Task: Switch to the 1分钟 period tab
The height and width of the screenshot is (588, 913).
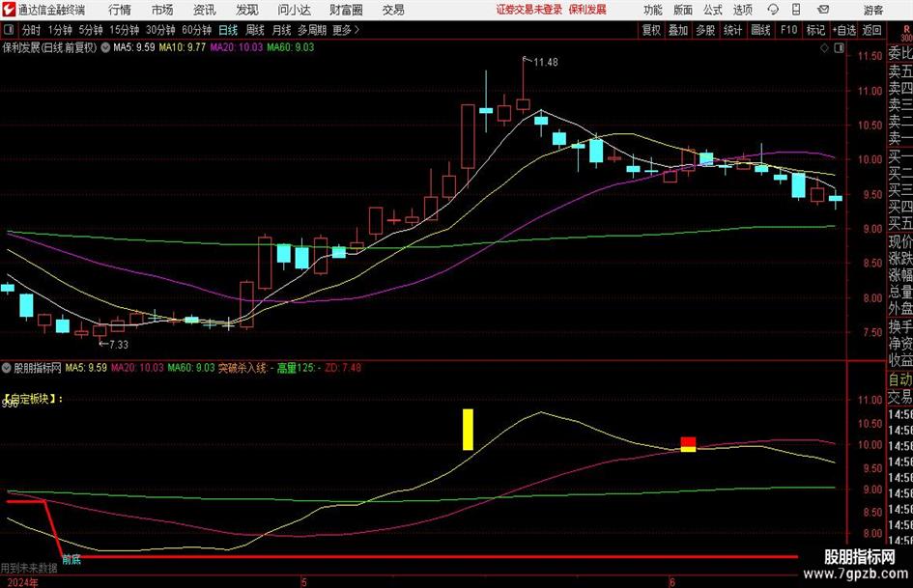Action: 60,30
